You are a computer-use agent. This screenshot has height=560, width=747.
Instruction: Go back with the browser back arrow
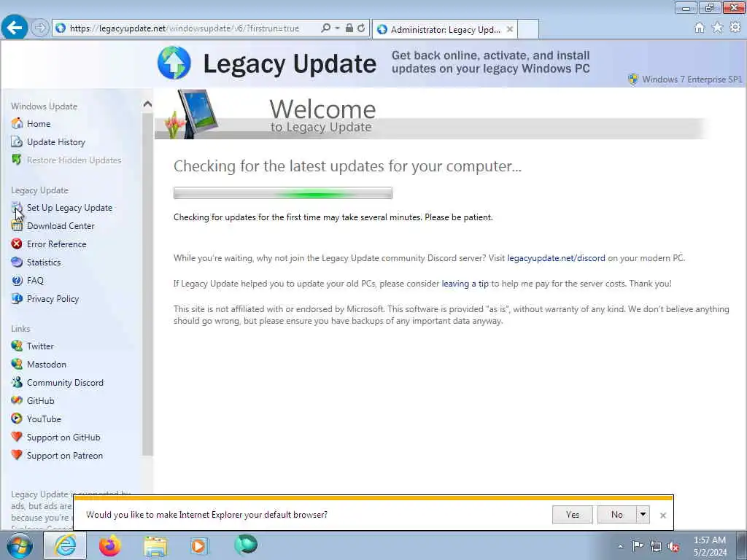tap(15, 27)
